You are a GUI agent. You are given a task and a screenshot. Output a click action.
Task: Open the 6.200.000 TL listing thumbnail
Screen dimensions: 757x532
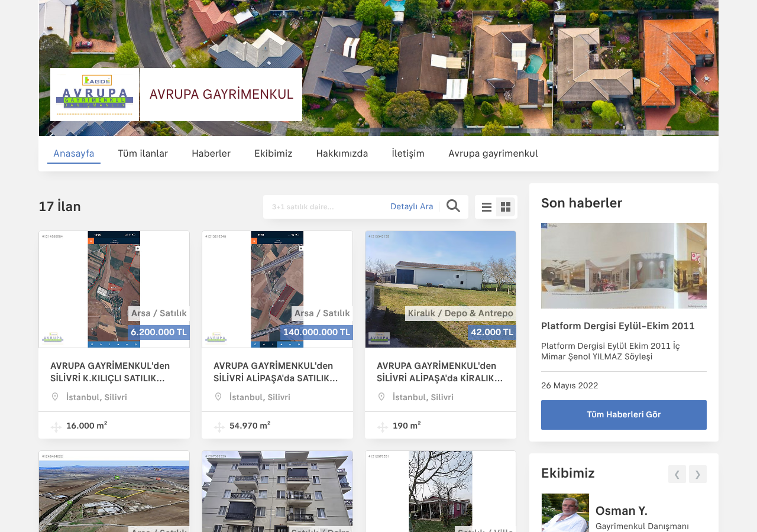pos(114,289)
